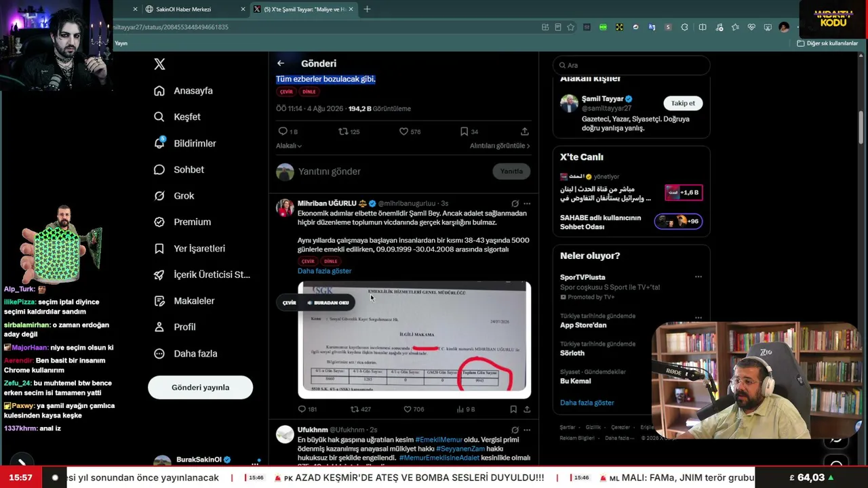Viewport: 868px width, 488px height.
Task: Click the Gönderi yayınla button
Action: point(200,388)
